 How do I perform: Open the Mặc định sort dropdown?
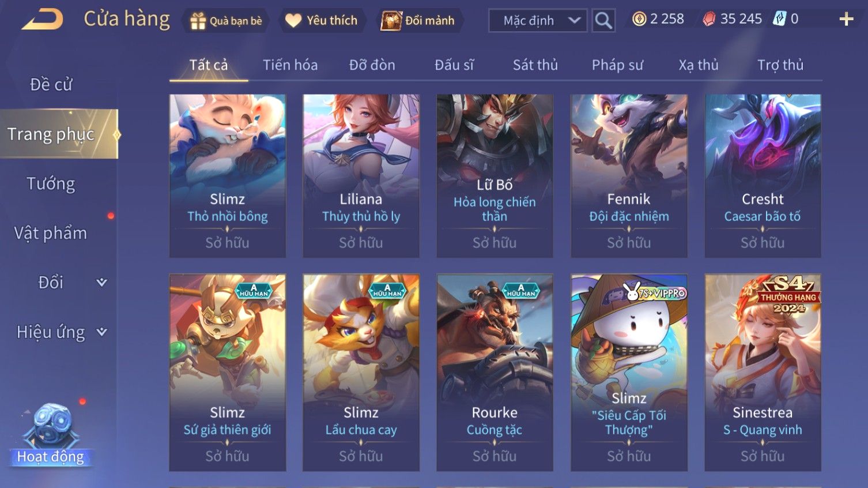(x=538, y=21)
